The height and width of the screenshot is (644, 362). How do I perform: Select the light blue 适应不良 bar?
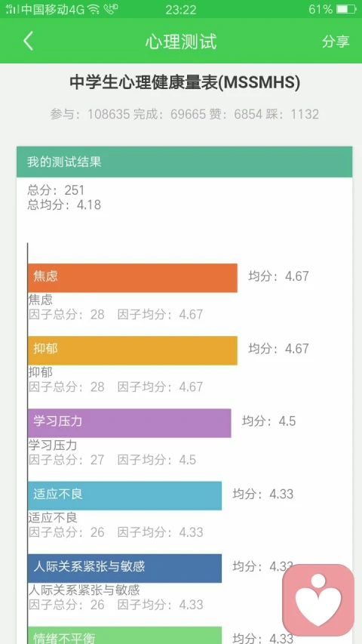(124, 496)
